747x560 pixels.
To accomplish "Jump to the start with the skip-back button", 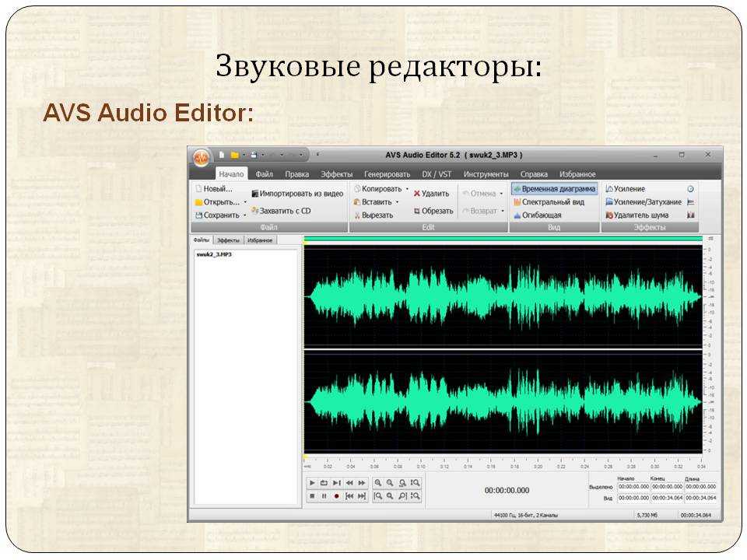I will [349, 496].
